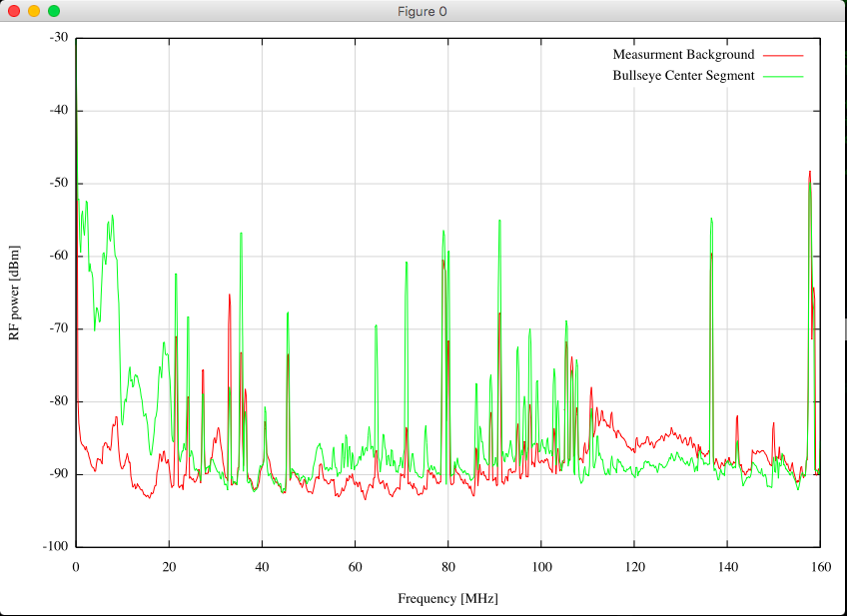Click the red legend line sample
This screenshot has height=616, width=847.
point(782,55)
